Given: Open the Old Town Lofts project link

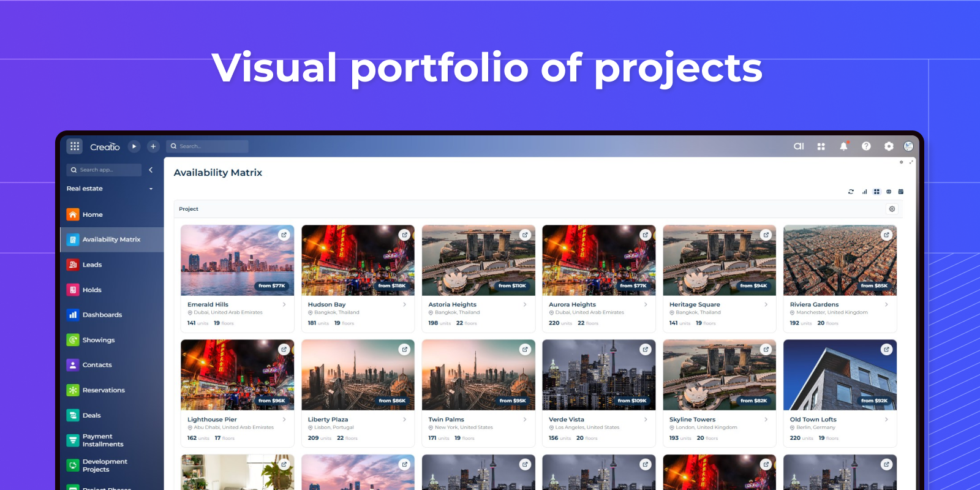Looking at the screenshot, I should (813, 420).
